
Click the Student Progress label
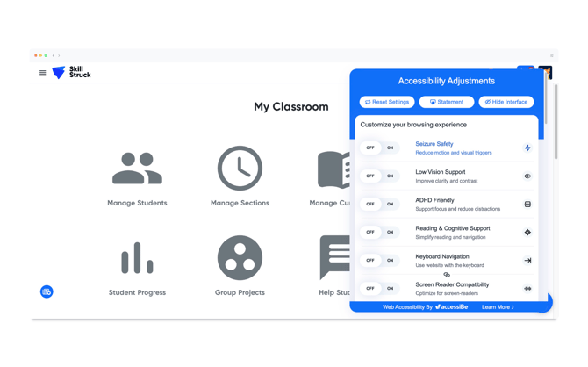(137, 292)
